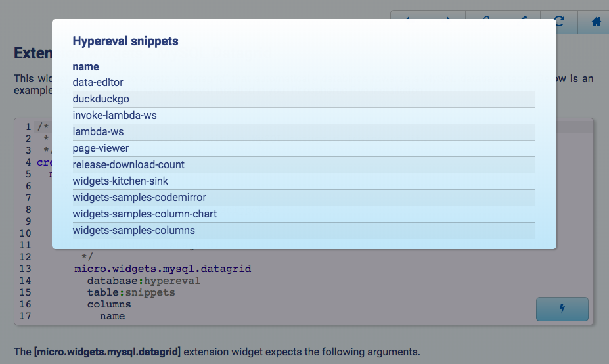Click the refresh icon in the toolbar
The image size is (609, 364).
click(559, 21)
